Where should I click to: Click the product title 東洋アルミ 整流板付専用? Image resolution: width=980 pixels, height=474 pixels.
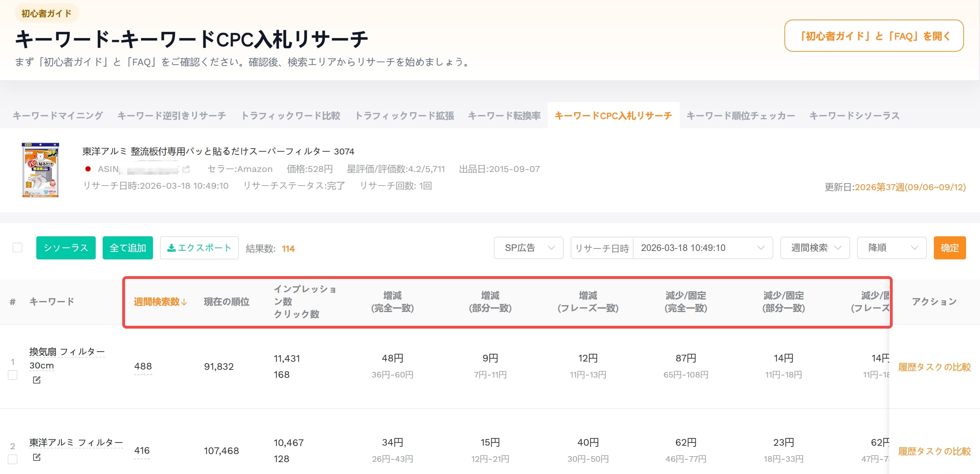point(218,151)
